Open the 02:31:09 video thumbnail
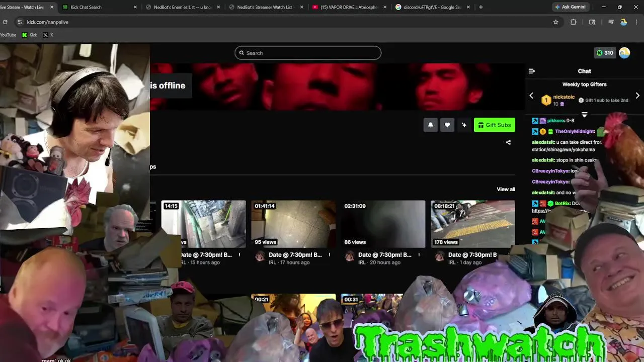 click(x=383, y=224)
